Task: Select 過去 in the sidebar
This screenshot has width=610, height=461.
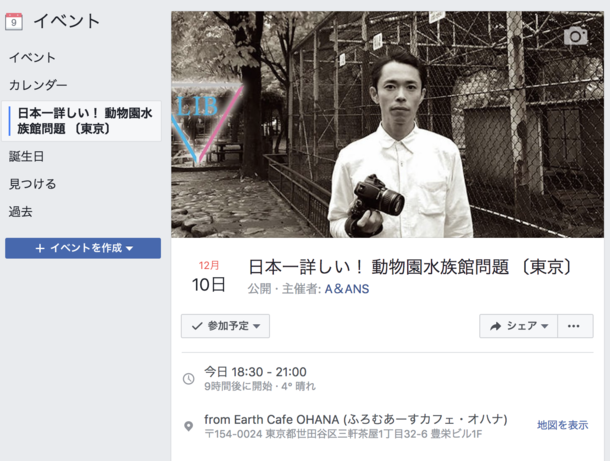Action: pyautogui.click(x=21, y=212)
